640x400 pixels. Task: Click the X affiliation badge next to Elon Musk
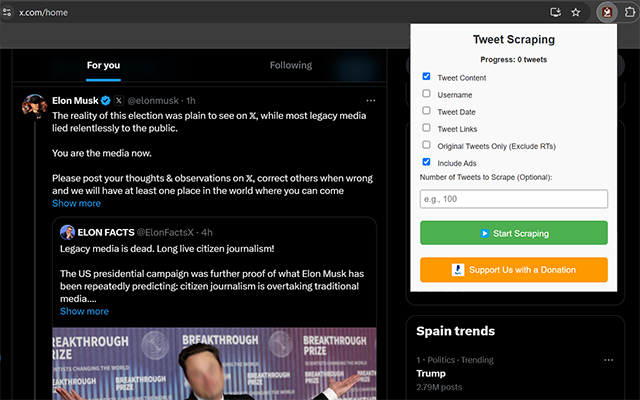[119, 100]
